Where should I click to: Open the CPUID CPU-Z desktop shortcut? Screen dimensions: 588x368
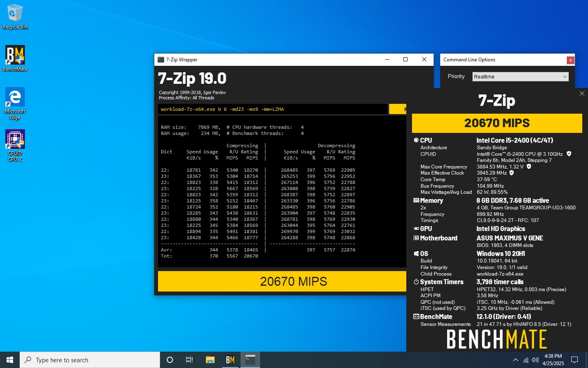pyautogui.click(x=15, y=146)
